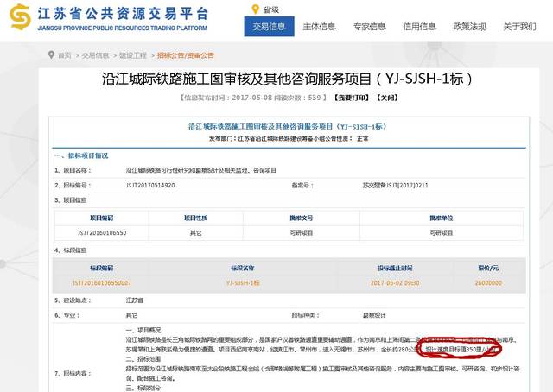Click price limit value 26000000
The image size is (553, 392).
[488, 282]
